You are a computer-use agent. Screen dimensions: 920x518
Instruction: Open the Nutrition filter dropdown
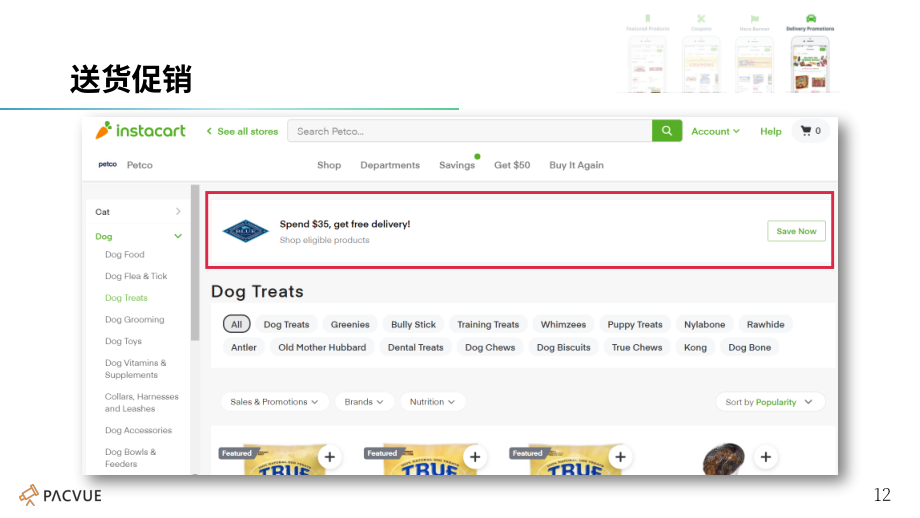point(432,402)
